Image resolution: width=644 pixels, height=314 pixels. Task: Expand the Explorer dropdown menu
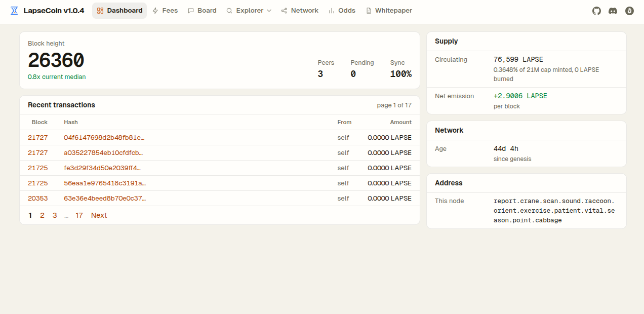pyautogui.click(x=249, y=11)
